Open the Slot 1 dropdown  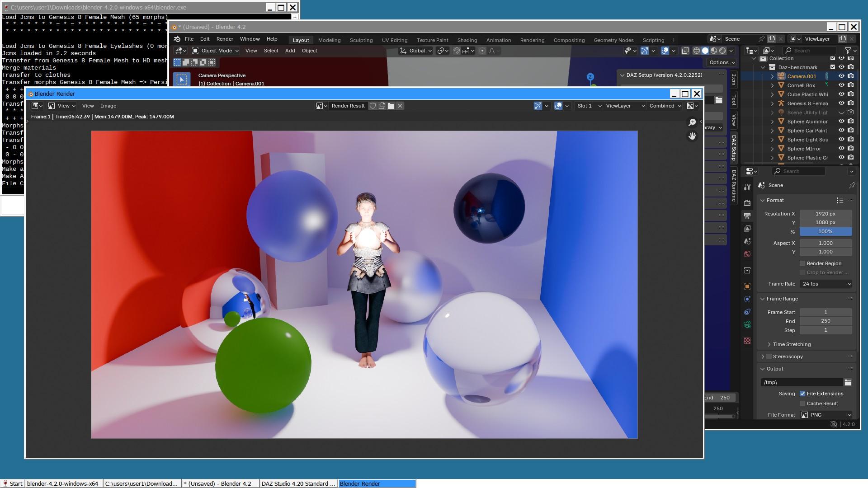tap(589, 106)
